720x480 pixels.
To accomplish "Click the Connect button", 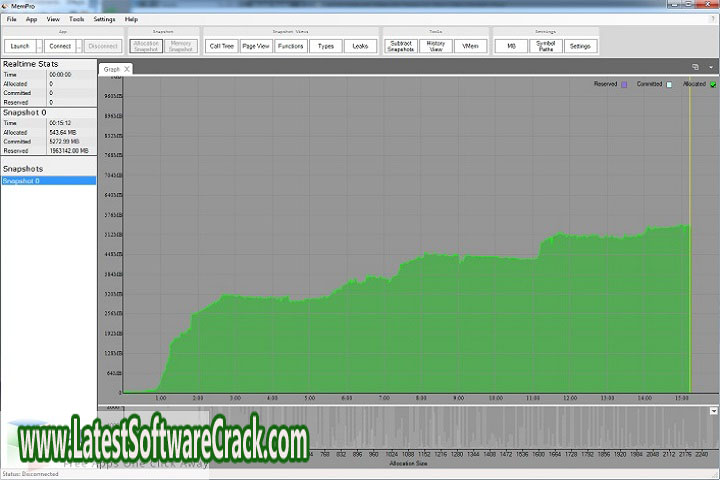I will click(x=59, y=46).
